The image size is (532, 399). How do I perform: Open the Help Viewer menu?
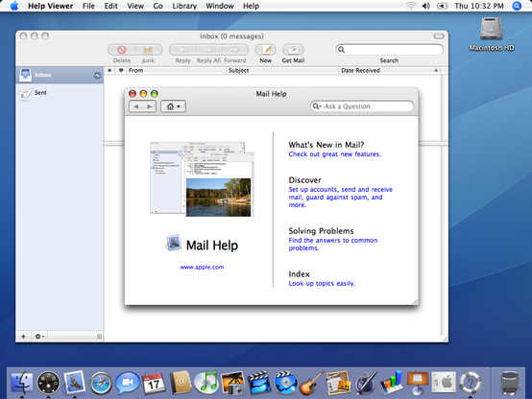tap(50, 6)
